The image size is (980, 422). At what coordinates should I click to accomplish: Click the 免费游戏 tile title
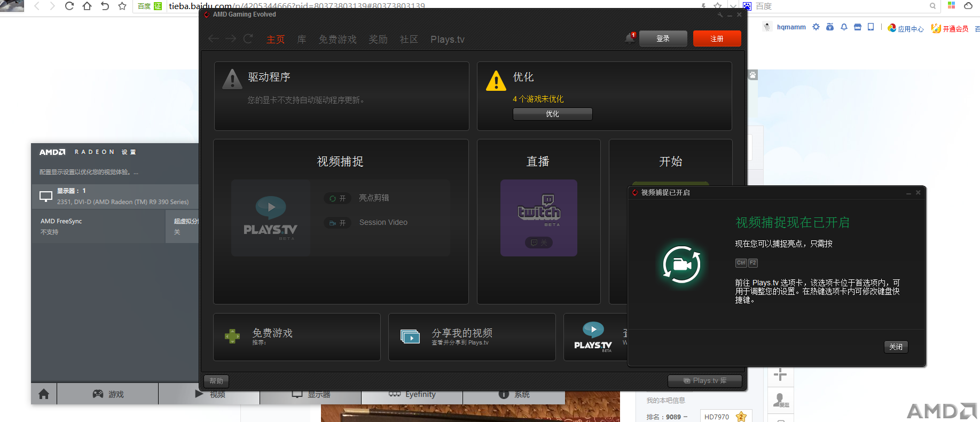(272, 333)
